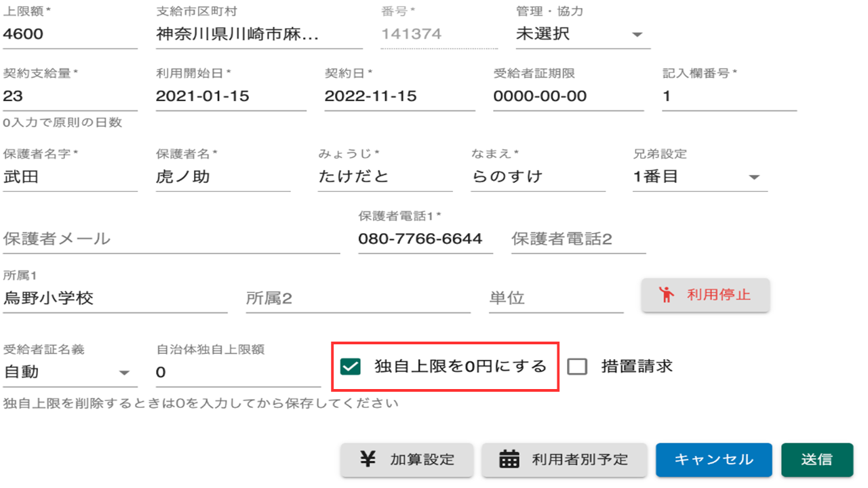Screen dimensions: 868x488
Task: Enable the 措置請求 checkbox
Action: (x=577, y=367)
